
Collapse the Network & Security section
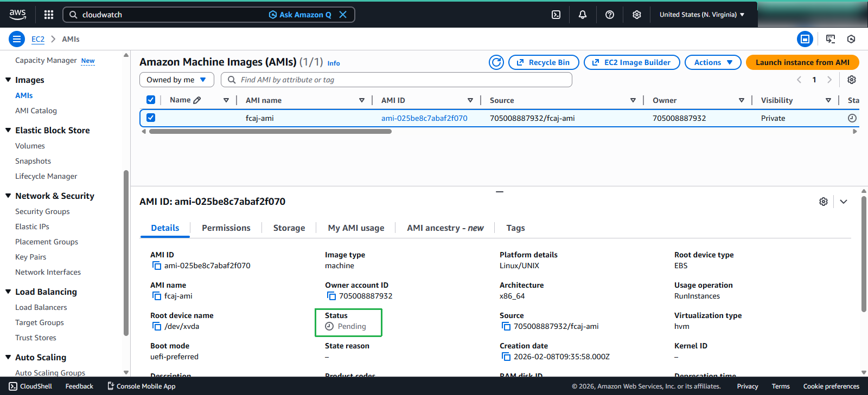pyautogui.click(x=8, y=196)
